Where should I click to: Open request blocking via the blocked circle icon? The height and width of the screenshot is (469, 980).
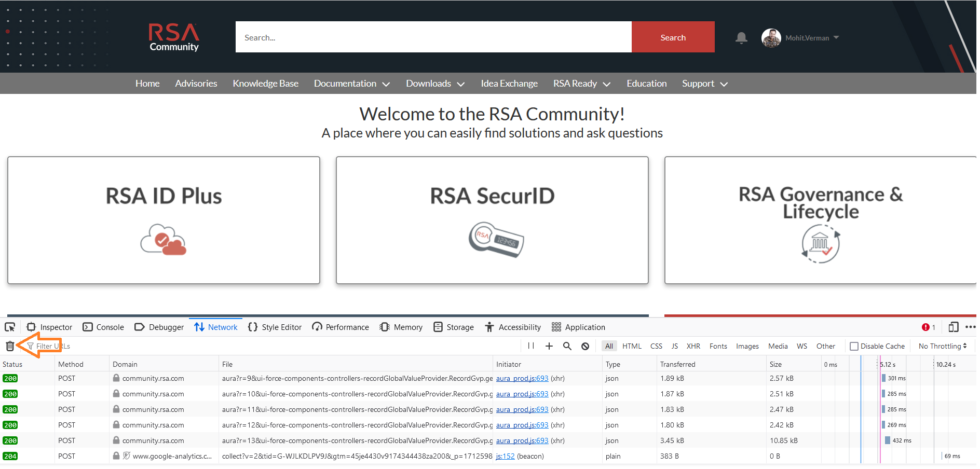585,346
